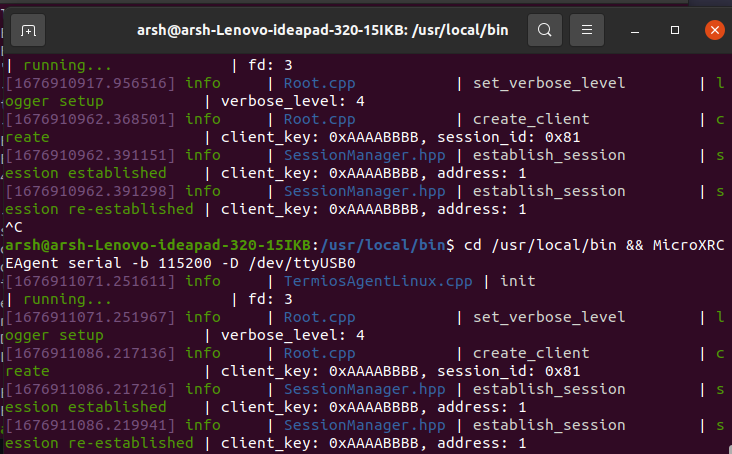Click timestamp [1676911086.217216]
The image size is (732, 454).
[x=90, y=389]
